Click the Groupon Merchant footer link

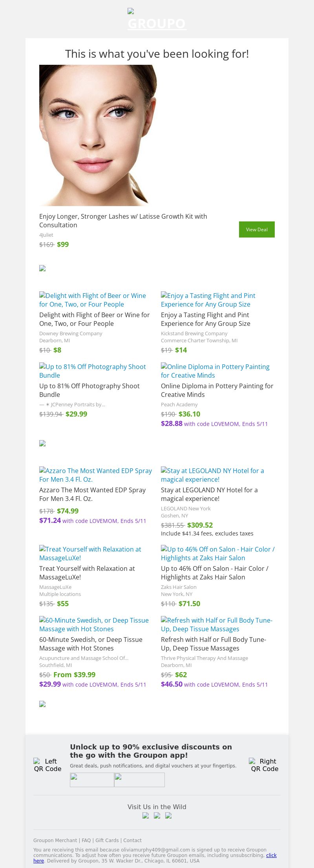[55, 841]
